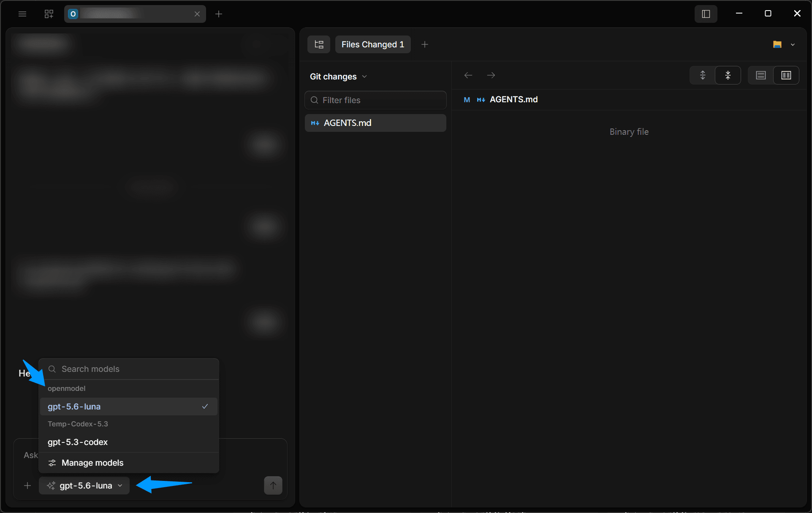Screen dimensions: 812x513
Task: Click the AGENTS.md diff header
Action: (630, 100)
